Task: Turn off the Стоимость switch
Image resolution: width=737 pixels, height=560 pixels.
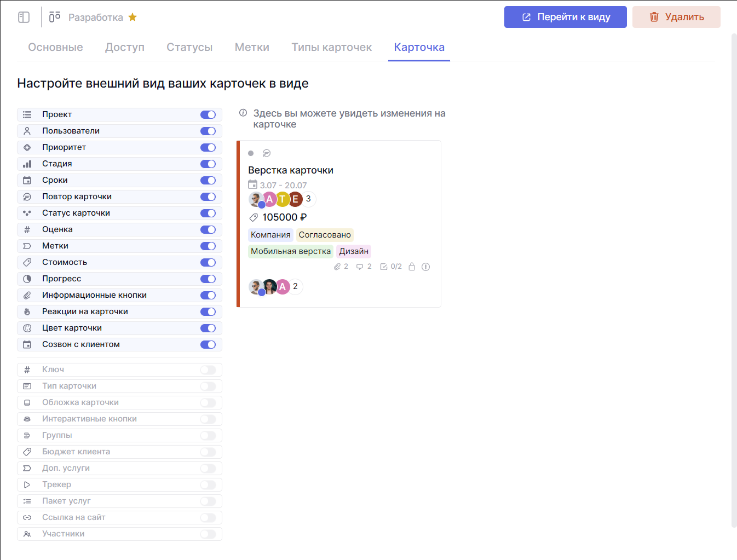Action: [x=208, y=262]
